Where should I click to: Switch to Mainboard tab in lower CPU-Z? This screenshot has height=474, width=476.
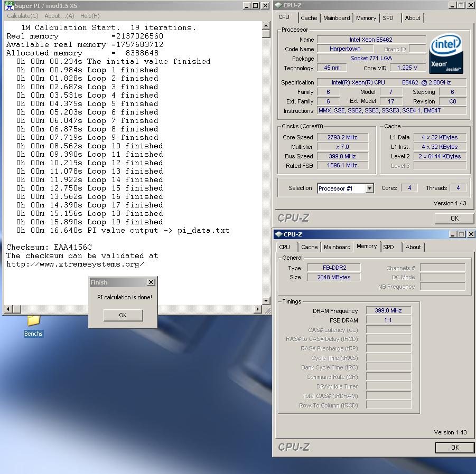337,247
